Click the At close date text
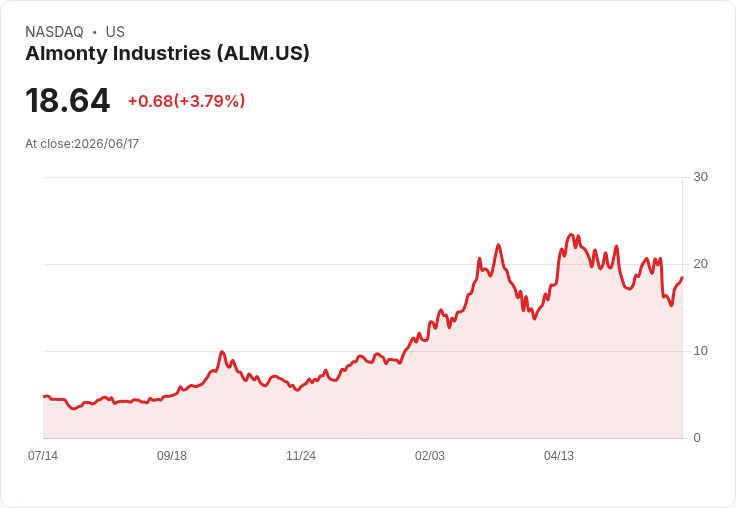The width and height of the screenshot is (736, 508). pyautogui.click(x=82, y=144)
